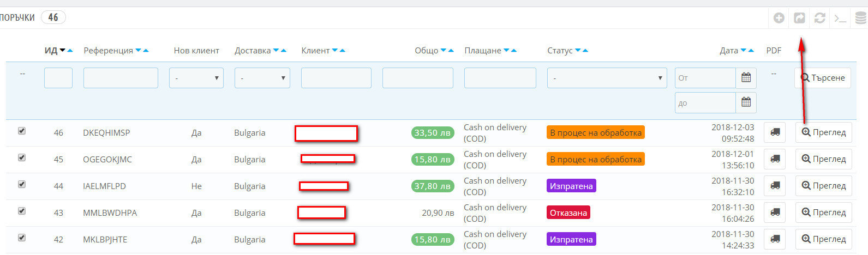Image resolution: width=868 pixels, height=255 pixels.
Task: Open the 'до' date calendar picker
Action: pyautogui.click(x=746, y=102)
